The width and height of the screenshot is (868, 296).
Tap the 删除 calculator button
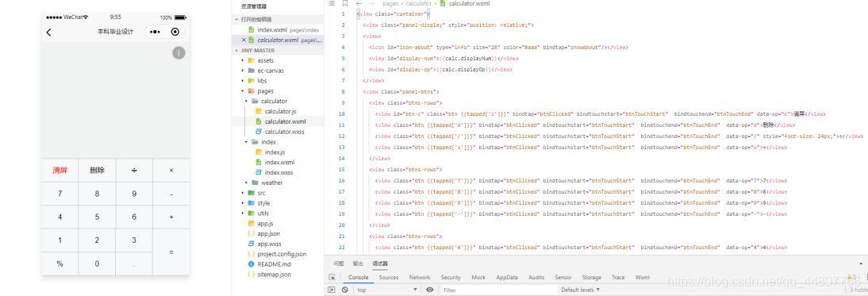tap(97, 171)
